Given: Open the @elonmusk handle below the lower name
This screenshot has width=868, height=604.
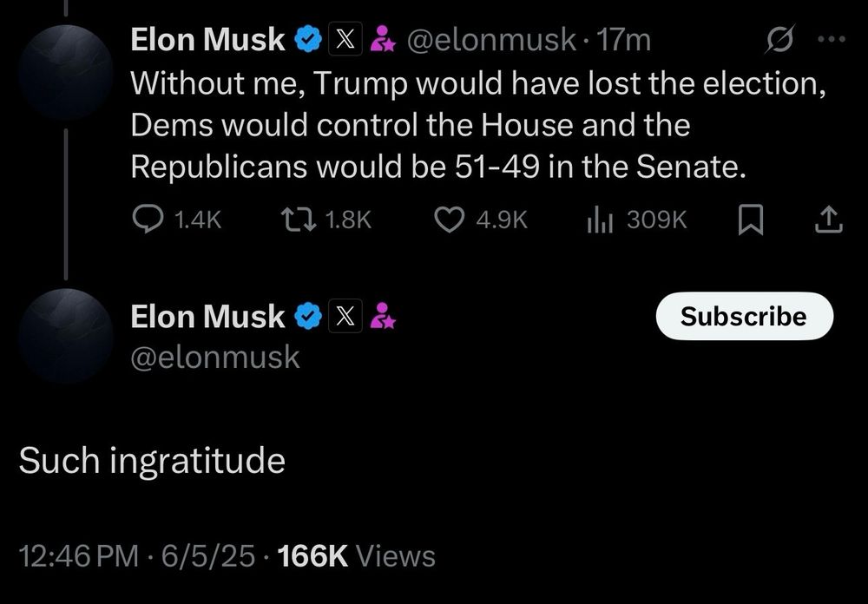Looking at the screenshot, I should point(215,357).
